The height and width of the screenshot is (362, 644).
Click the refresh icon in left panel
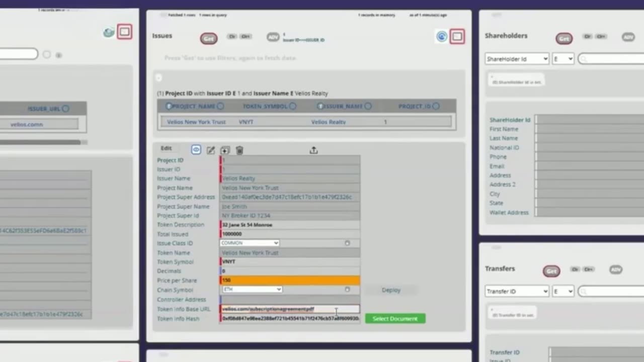(109, 33)
